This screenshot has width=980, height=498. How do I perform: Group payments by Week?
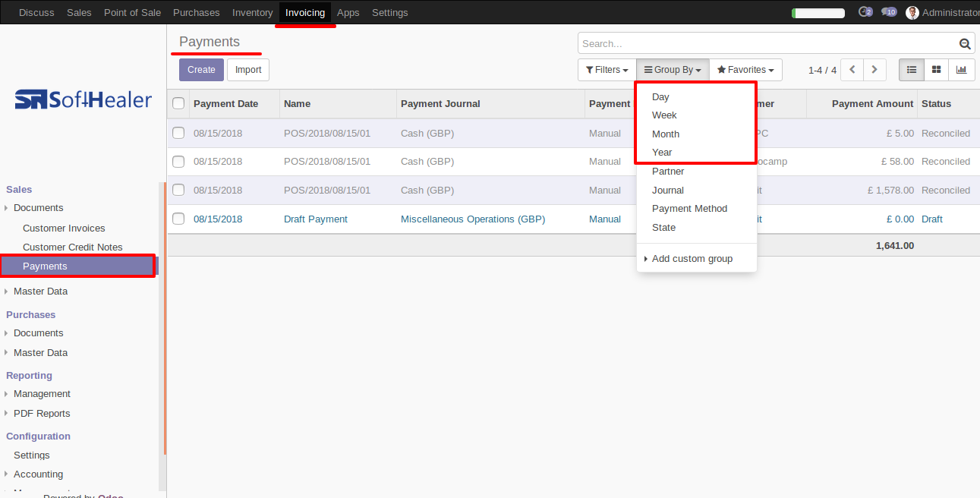(x=664, y=115)
